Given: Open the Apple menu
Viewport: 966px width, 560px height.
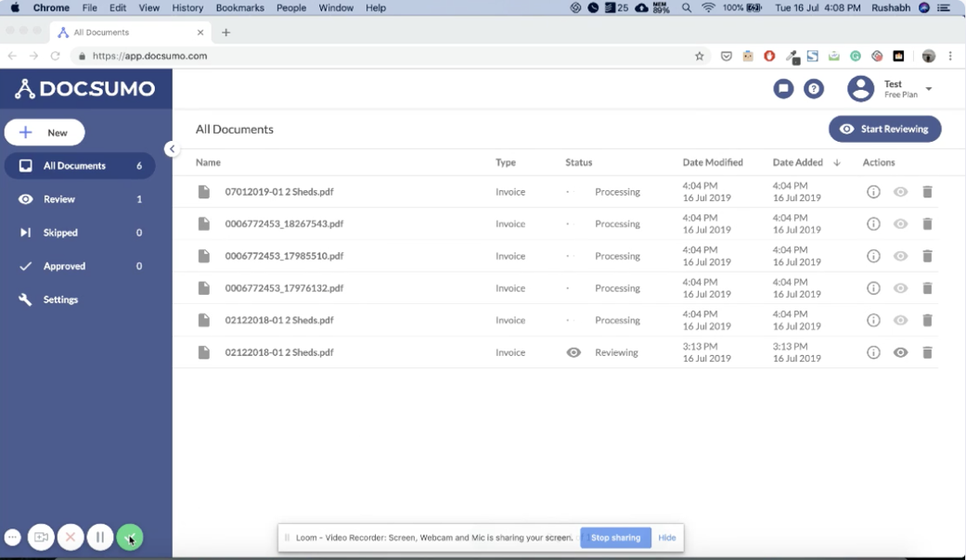Looking at the screenshot, I should pos(15,8).
